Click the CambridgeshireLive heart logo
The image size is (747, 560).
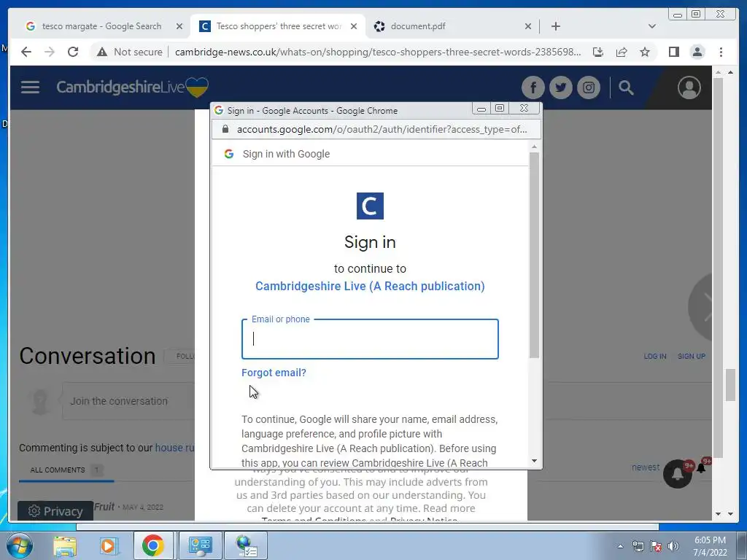tap(197, 87)
